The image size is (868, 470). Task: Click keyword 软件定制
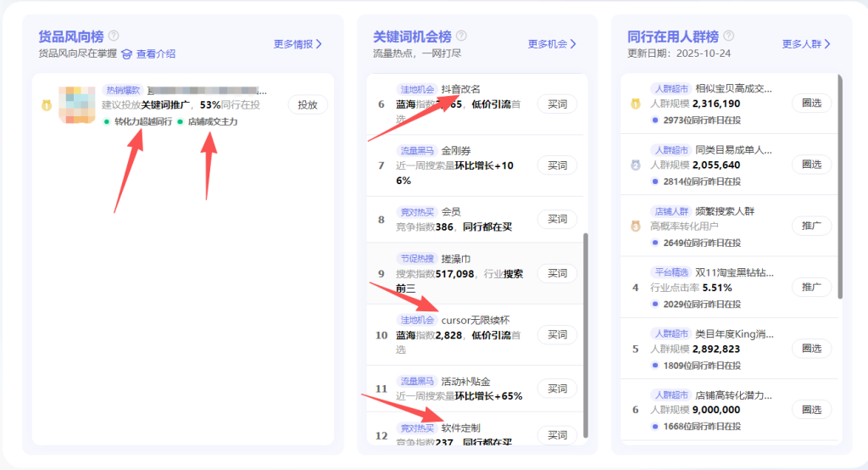pyautogui.click(x=460, y=428)
